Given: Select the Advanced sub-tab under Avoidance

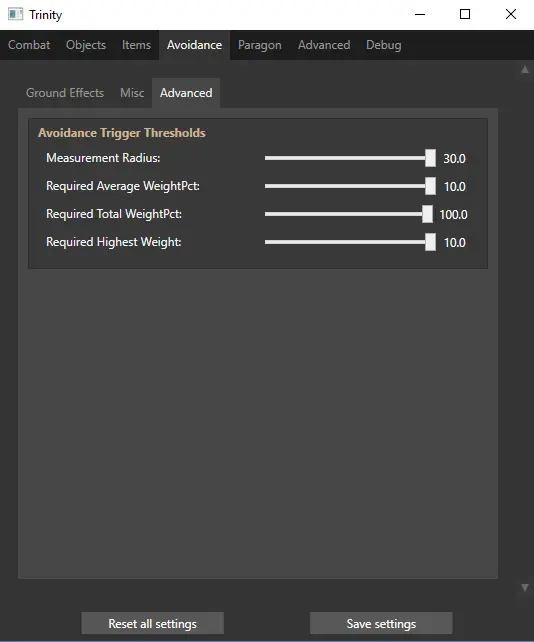Looking at the screenshot, I should [x=186, y=93].
